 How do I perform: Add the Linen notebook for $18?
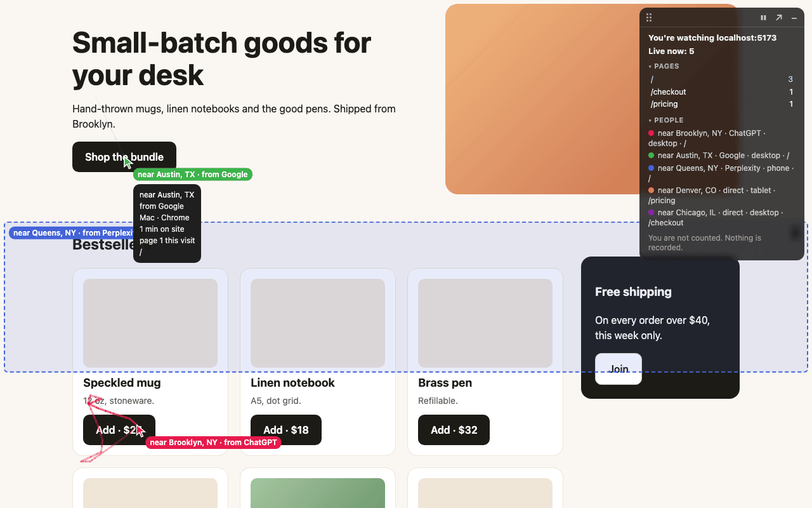[x=286, y=430]
